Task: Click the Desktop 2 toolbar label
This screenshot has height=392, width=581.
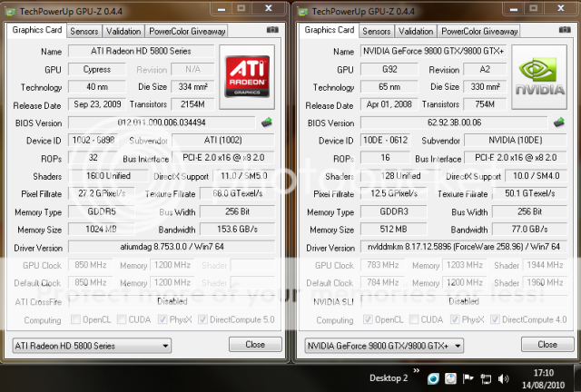Action: (x=389, y=378)
